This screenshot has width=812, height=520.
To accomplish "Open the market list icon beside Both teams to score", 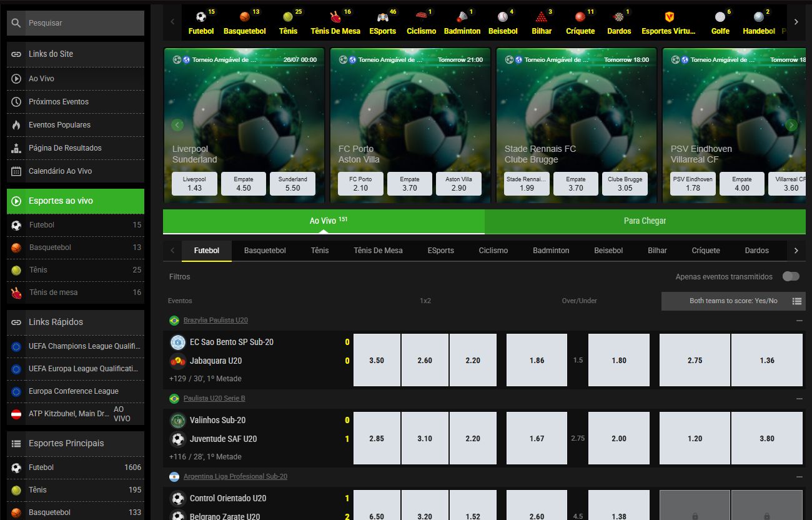I will pyautogui.click(x=797, y=301).
